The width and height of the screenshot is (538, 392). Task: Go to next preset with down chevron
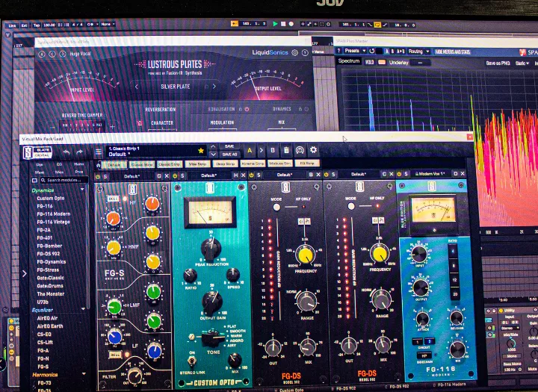tap(213, 155)
